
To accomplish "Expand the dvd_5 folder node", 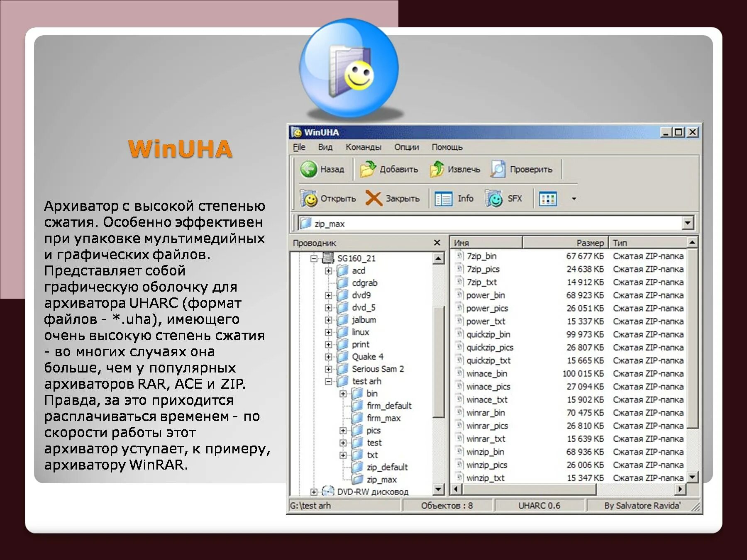I will (x=328, y=308).
